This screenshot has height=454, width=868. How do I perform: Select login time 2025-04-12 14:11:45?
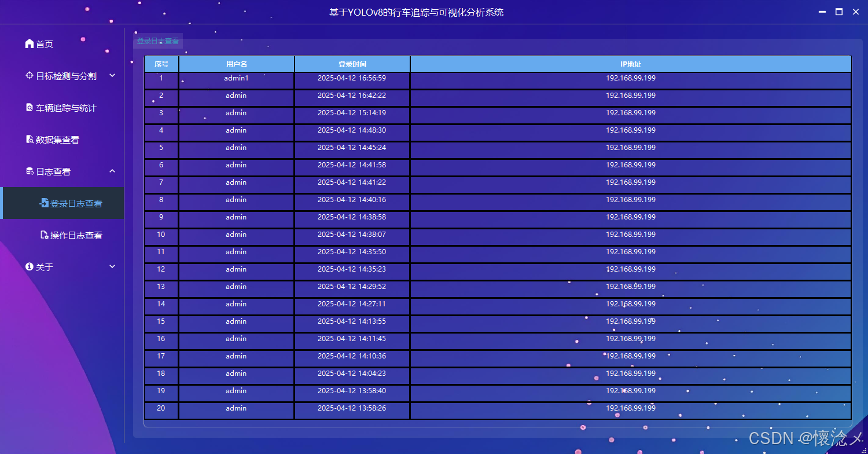(x=352, y=339)
